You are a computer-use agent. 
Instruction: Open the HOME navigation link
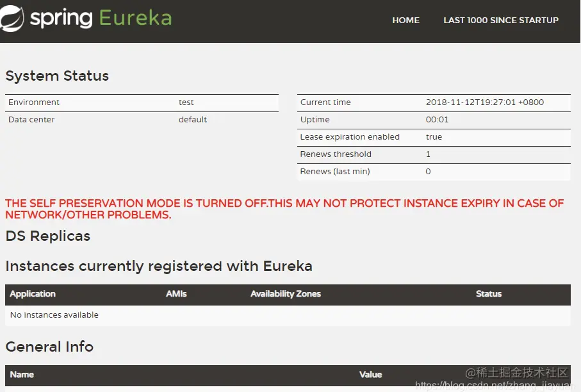coord(405,20)
